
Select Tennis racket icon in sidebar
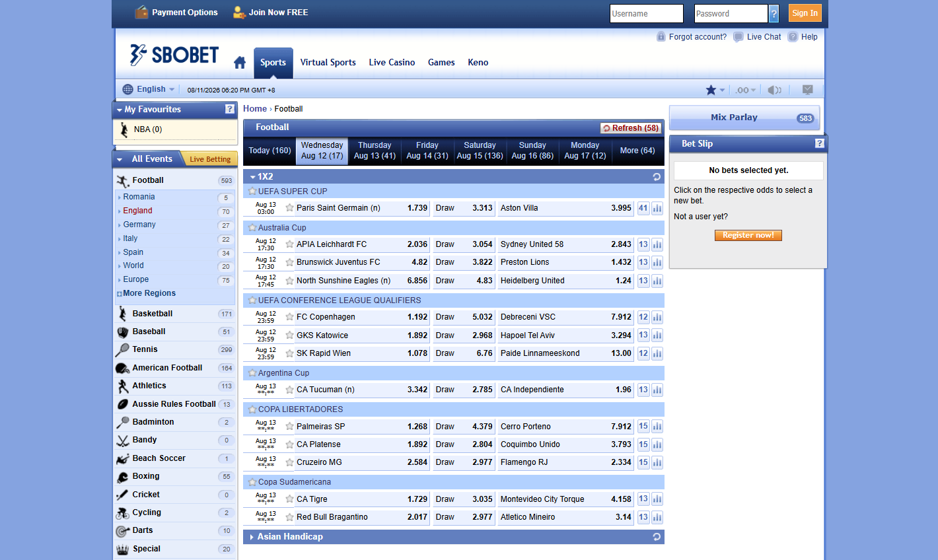point(122,350)
